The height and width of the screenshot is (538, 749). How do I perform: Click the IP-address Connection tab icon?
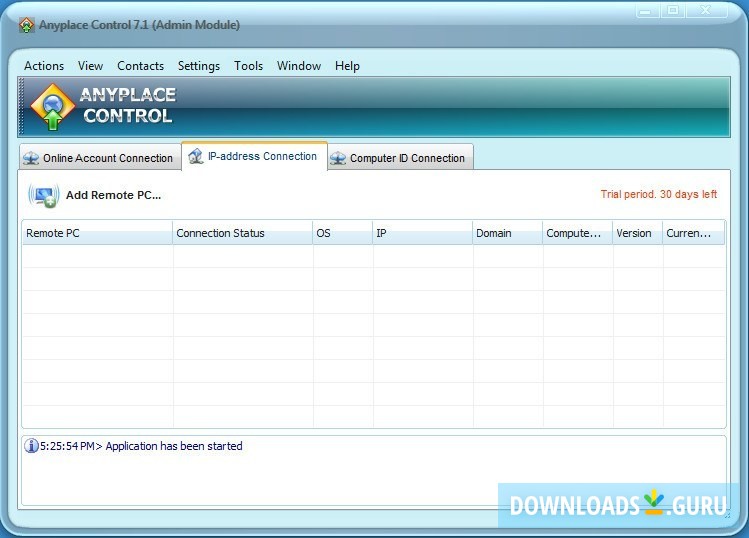[x=195, y=156]
